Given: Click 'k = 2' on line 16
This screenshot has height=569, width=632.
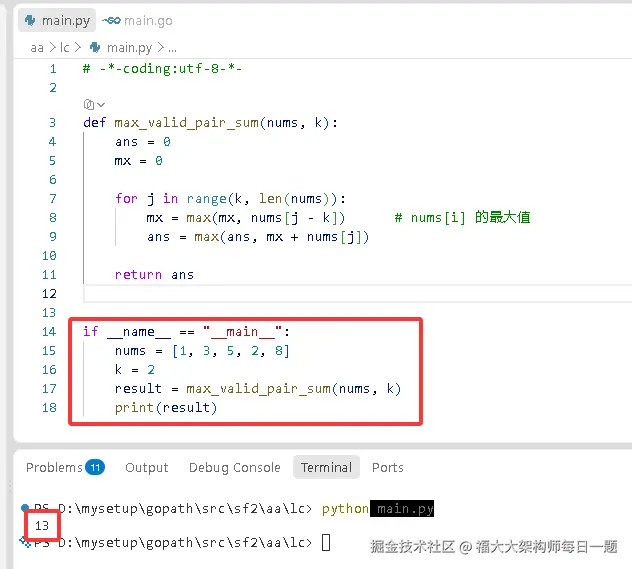Looking at the screenshot, I should pyautogui.click(x=135, y=370).
